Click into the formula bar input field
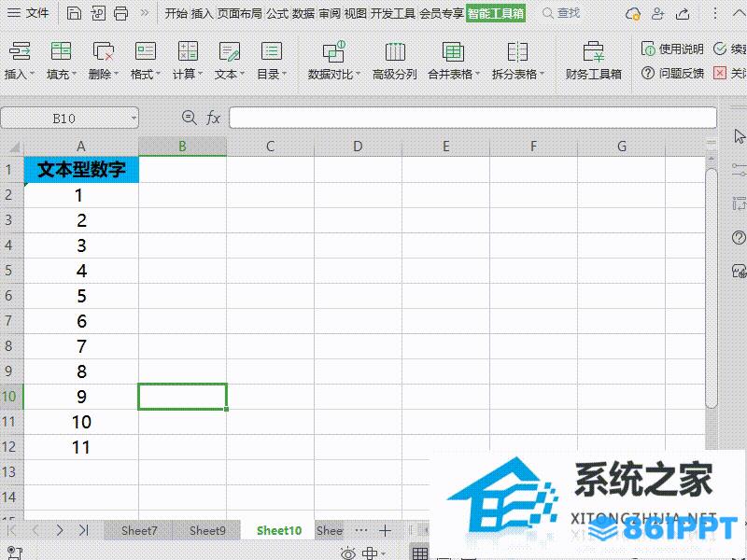This screenshot has width=747, height=560. pos(472,118)
